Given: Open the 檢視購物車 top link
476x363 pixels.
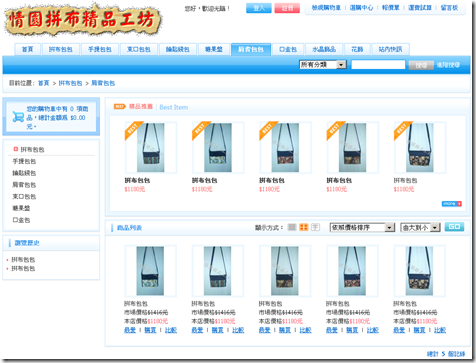Looking at the screenshot, I should click(326, 8).
